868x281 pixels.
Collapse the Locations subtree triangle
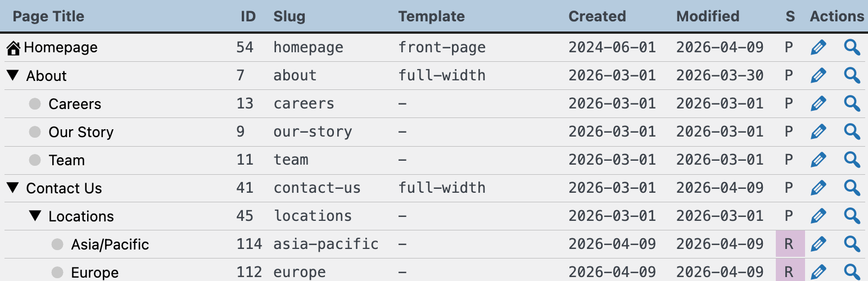pos(35,216)
